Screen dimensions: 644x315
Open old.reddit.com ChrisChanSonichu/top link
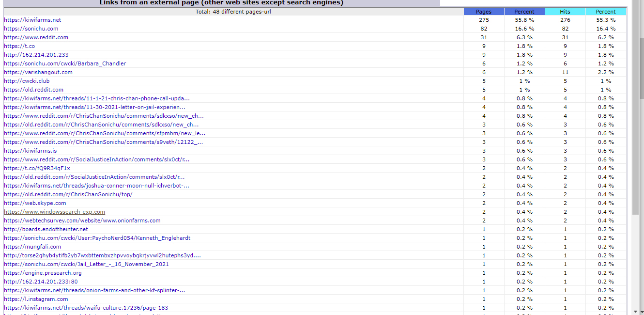tap(68, 194)
